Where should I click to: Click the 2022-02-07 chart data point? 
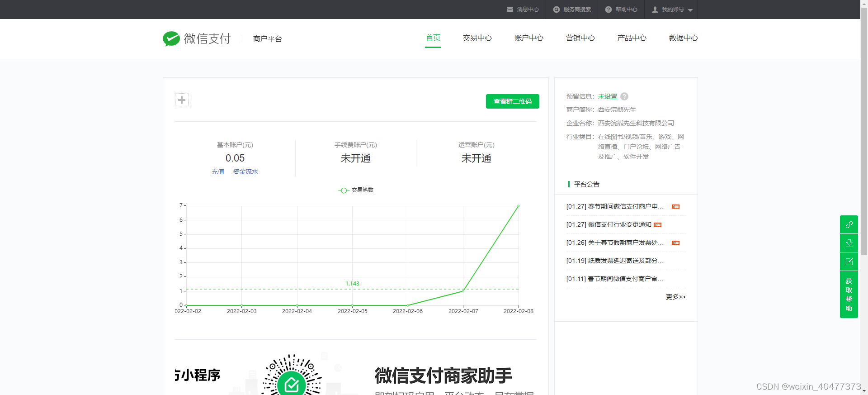pyautogui.click(x=463, y=291)
